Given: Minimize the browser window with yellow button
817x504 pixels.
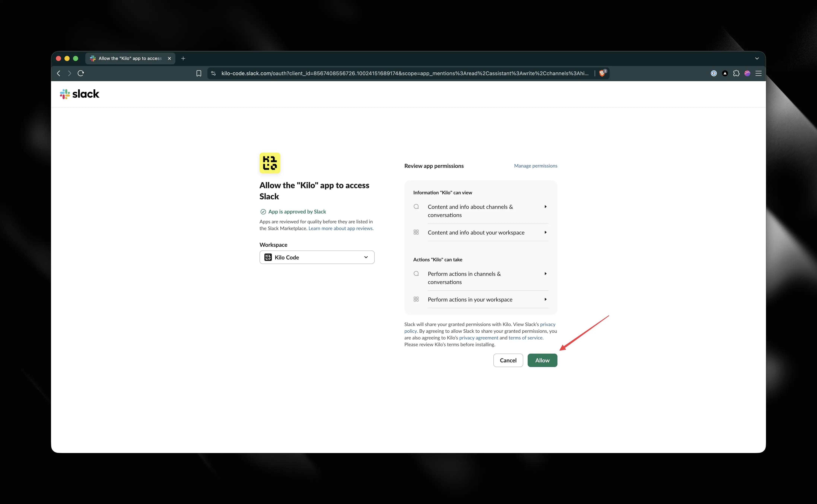Looking at the screenshot, I should click(67, 58).
